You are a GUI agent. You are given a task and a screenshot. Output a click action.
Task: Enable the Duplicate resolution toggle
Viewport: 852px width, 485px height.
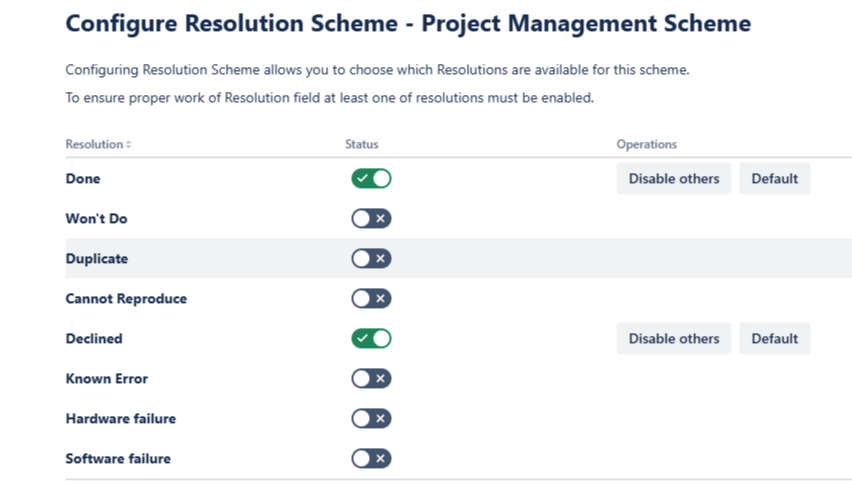pos(371,259)
